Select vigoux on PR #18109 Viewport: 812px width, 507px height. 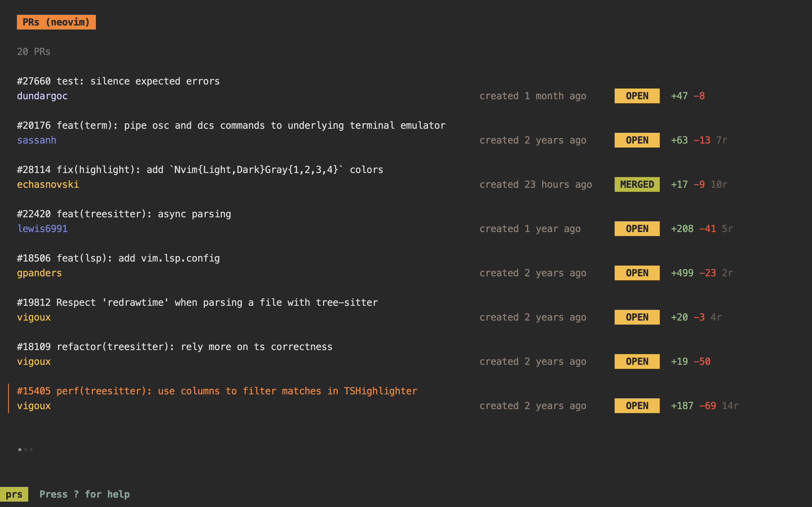(34, 361)
